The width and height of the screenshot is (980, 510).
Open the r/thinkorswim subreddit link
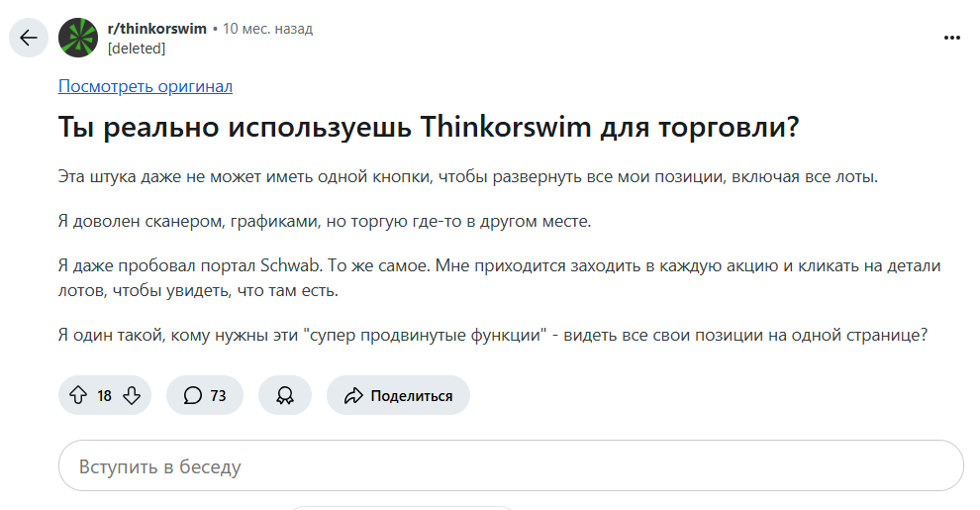point(156,29)
